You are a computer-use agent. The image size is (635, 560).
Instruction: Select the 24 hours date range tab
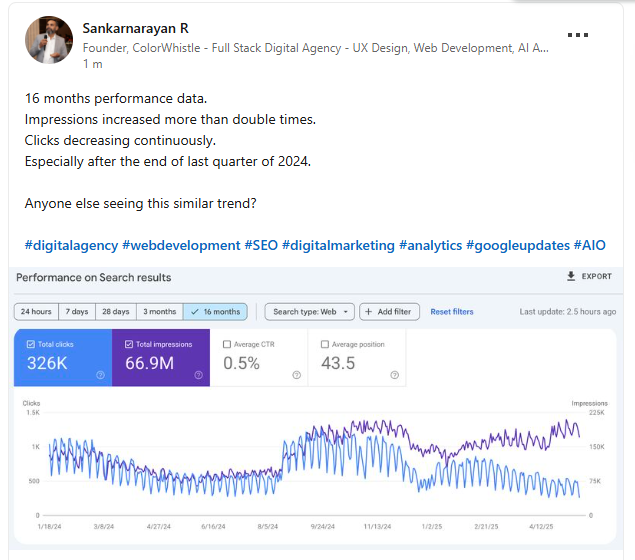coord(36,312)
